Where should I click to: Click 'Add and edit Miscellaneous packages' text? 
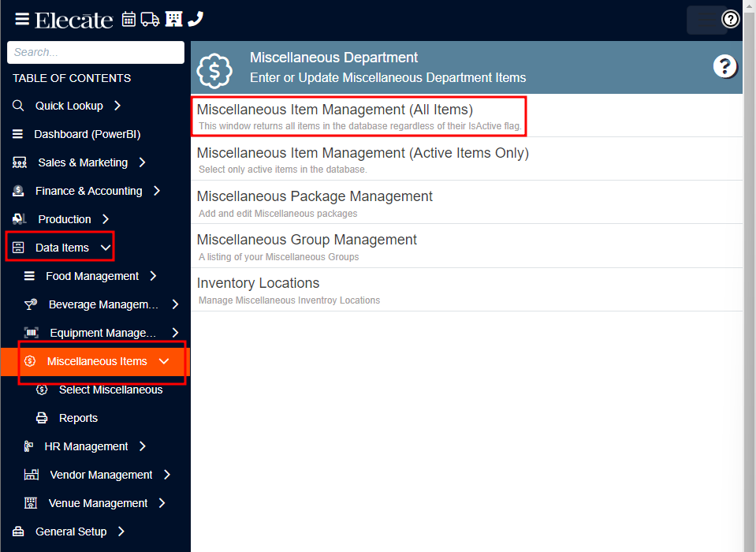pyautogui.click(x=278, y=214)
